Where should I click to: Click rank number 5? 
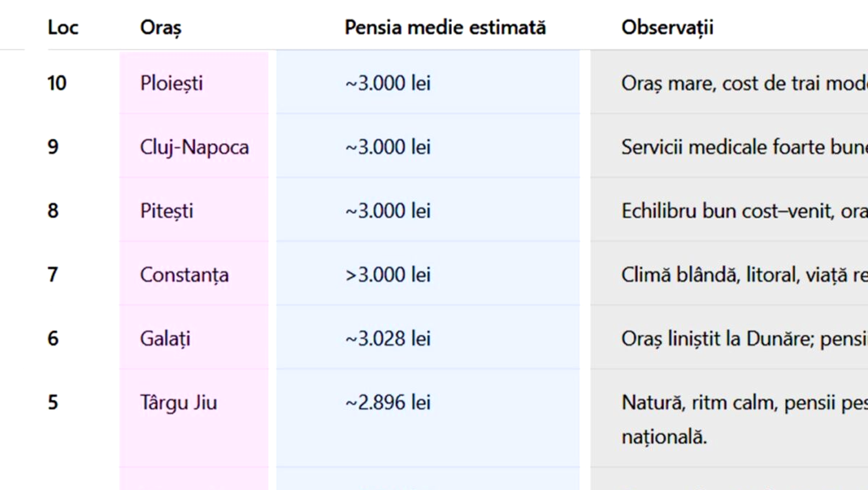[x=53, y=402]
